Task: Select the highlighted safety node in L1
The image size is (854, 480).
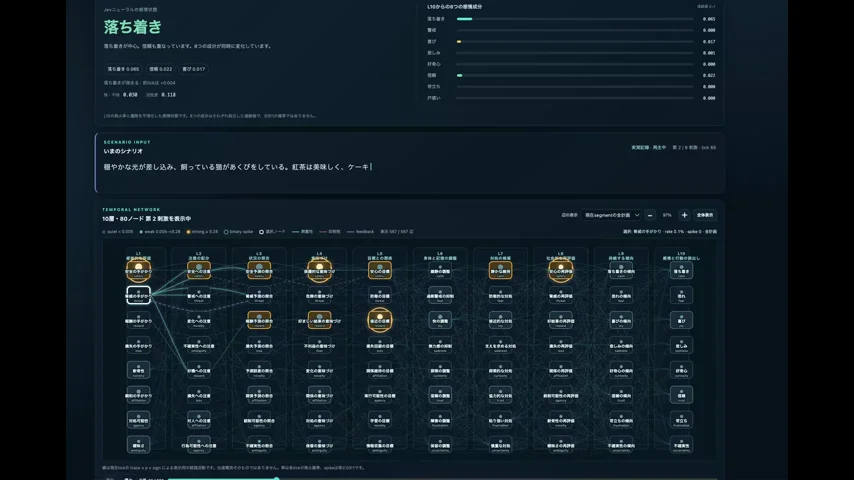Action: pyautogui.click(x=138, y=270)
